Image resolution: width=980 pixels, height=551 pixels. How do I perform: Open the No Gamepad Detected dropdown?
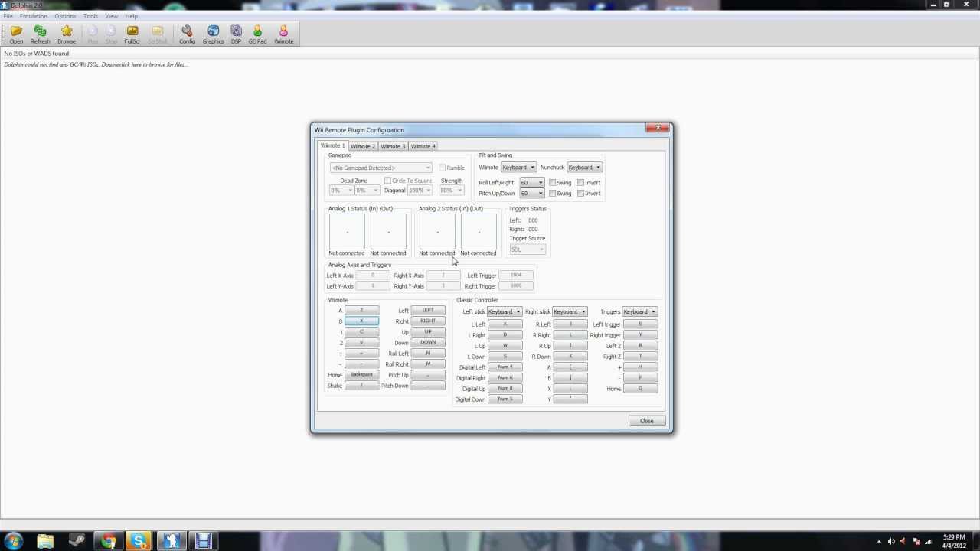[x=381, y=168]
